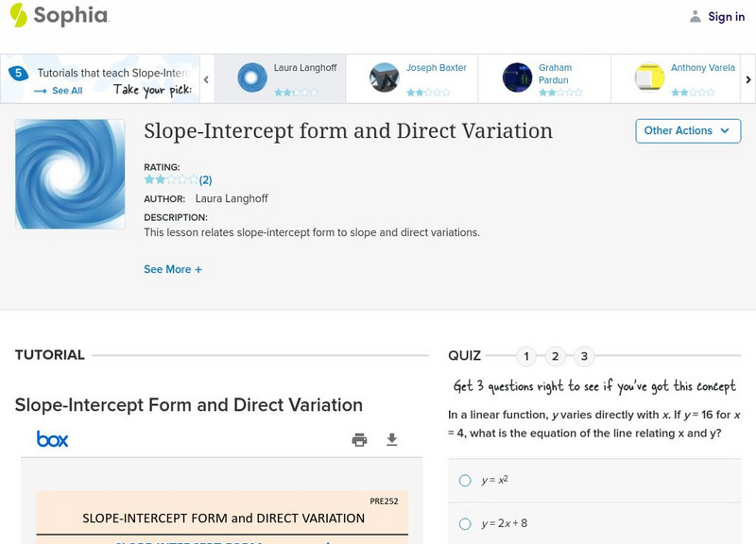Viewport: 756px width, 544px height.
Task: Open the Other Actions dropdown
Action: click(688, 130)
